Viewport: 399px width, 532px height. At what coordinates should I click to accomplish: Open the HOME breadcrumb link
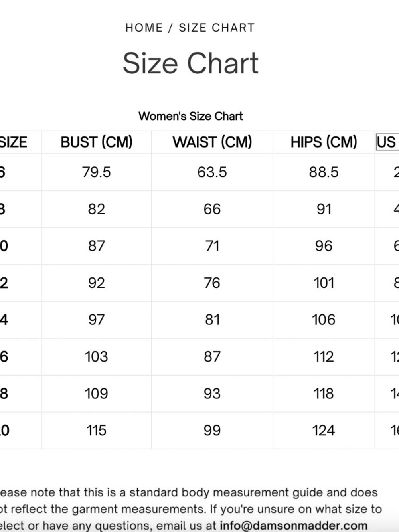(x=144, y=28)
